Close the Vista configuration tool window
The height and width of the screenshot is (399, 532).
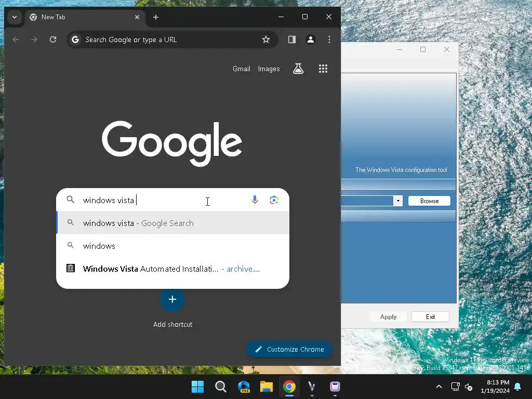446,49
